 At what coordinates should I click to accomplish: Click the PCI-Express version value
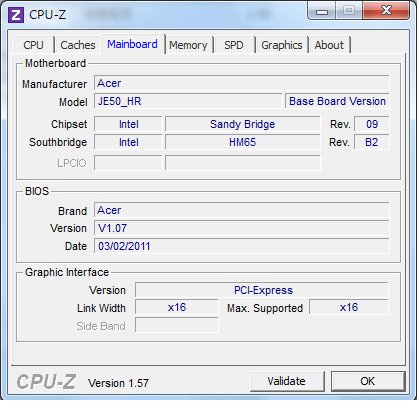262,290
